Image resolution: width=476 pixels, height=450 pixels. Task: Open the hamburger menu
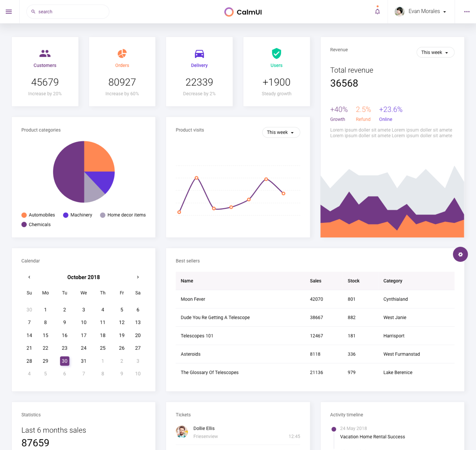pos(9,12)
